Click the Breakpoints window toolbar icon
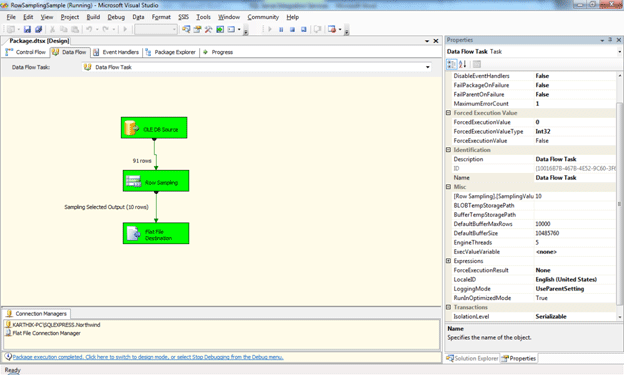The width and height of the screenshot is (624, 375). click(332, 29)
